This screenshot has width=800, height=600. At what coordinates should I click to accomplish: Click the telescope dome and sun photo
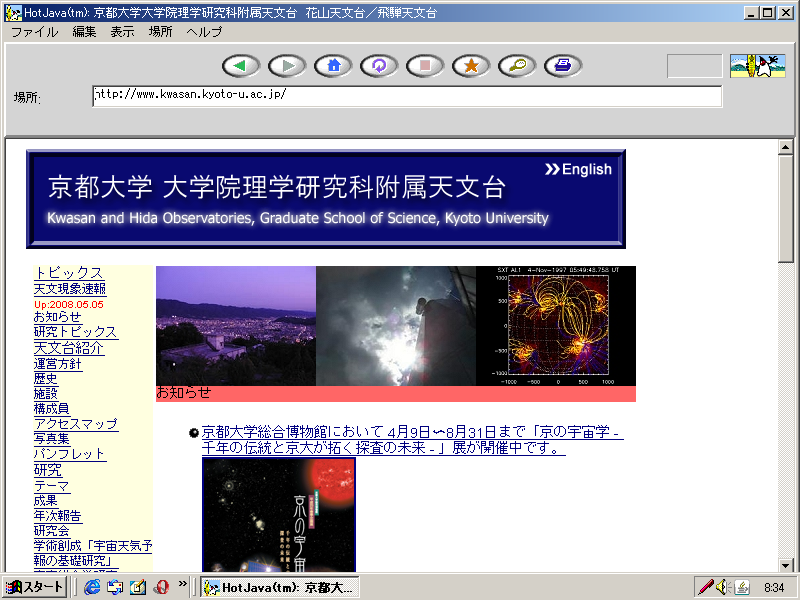(x=396, y=326)
